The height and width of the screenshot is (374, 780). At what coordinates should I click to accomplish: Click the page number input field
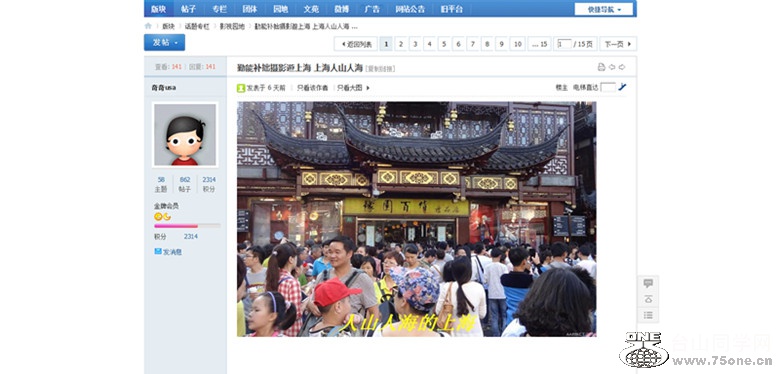(563, 44)
